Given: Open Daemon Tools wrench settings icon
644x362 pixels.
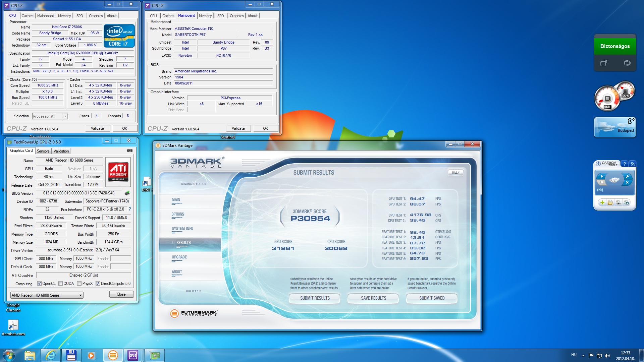Looking at the screenshot, I should click(x=627, y=176).
